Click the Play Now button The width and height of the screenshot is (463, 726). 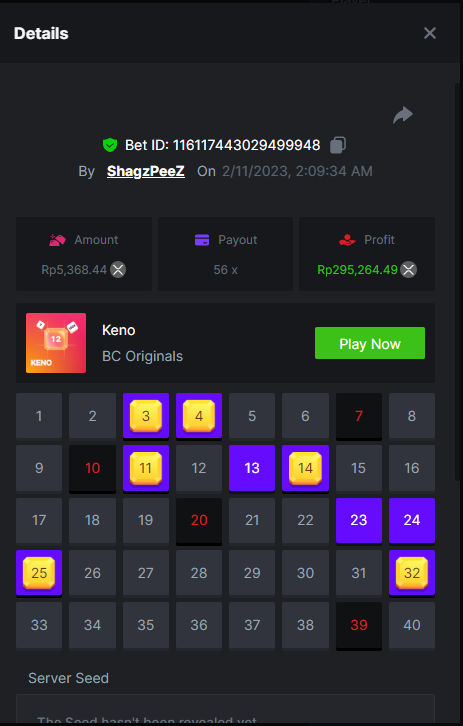tap(370, 343)
